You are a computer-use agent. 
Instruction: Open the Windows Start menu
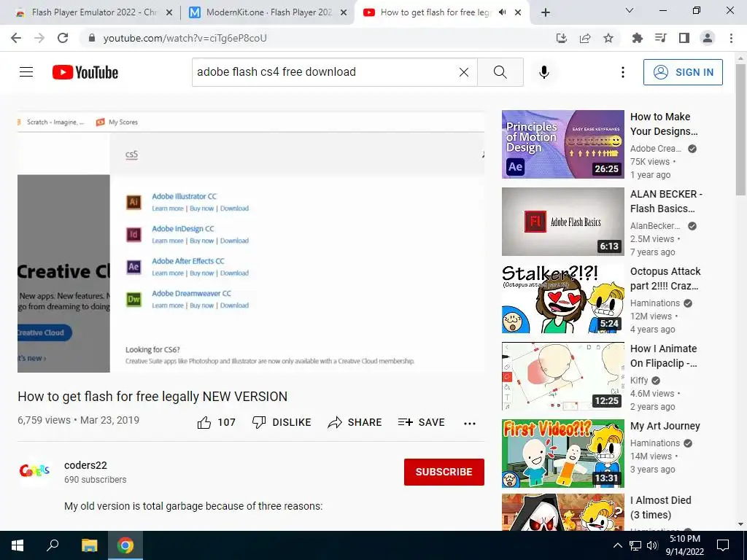tap(18, 545)
